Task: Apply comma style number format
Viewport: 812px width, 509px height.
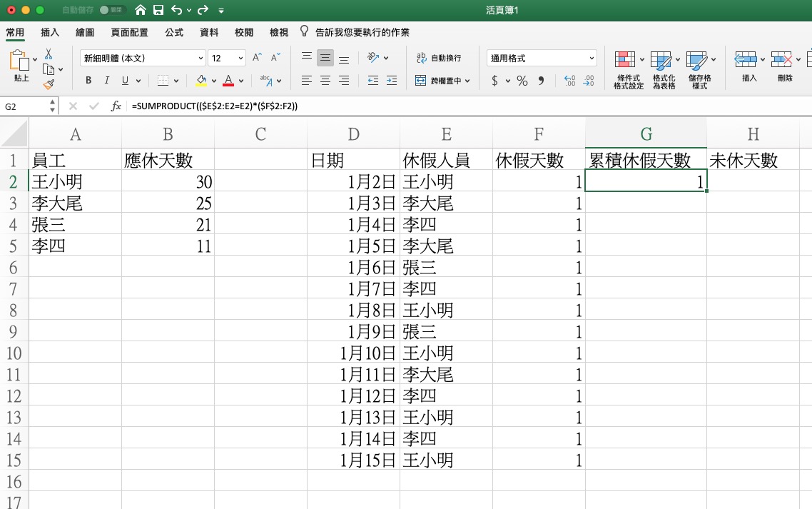Action: [541, 81]
